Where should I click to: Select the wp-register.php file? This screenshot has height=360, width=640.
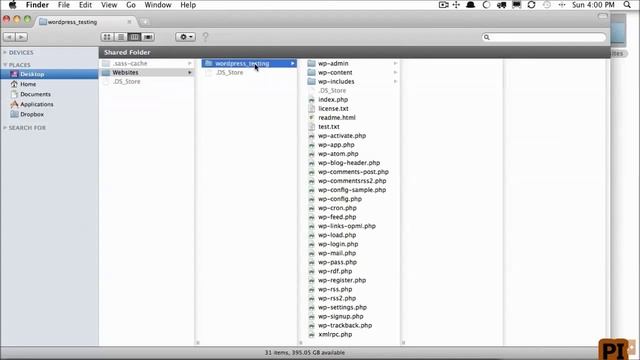coord(342,280)
